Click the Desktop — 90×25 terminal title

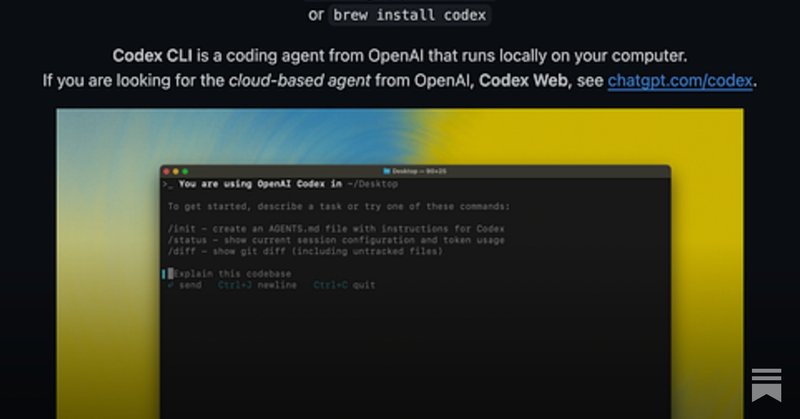[x=419, y=171]
